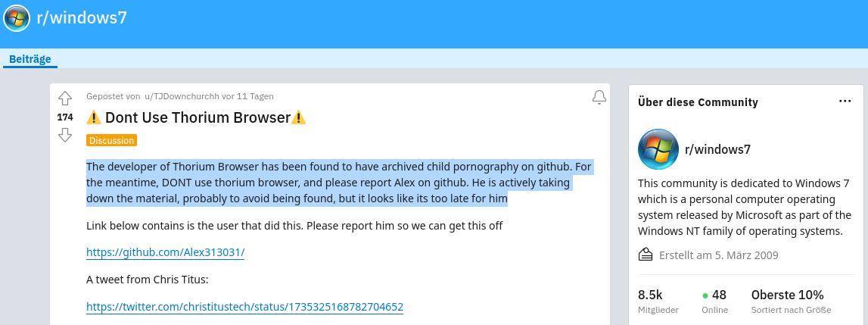The height and width of the screenshot is (325, 868).
Task: Click the Windows logo in the header banner
Action: (17, 18)
